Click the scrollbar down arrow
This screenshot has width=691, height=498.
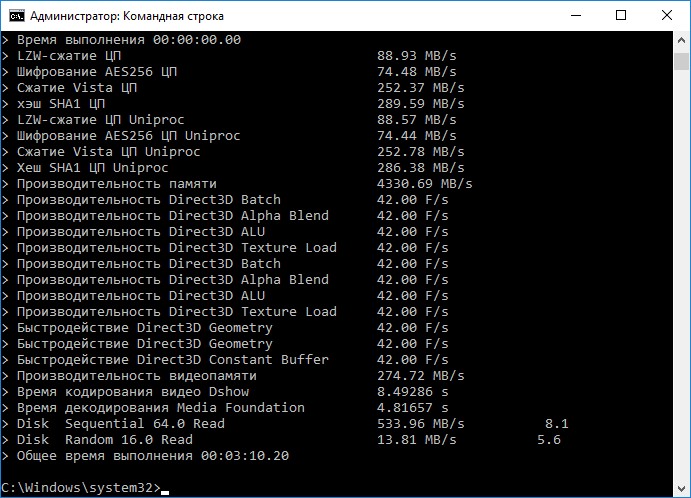tap(681, 488)
